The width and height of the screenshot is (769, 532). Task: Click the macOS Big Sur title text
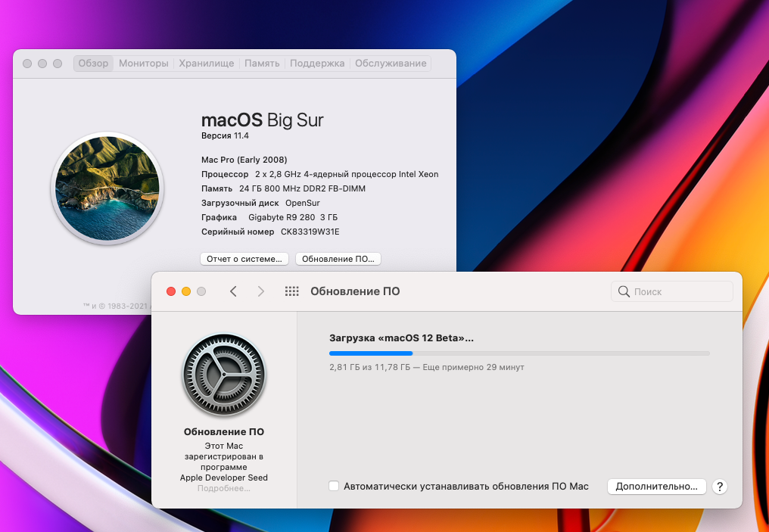coord(263,120)
